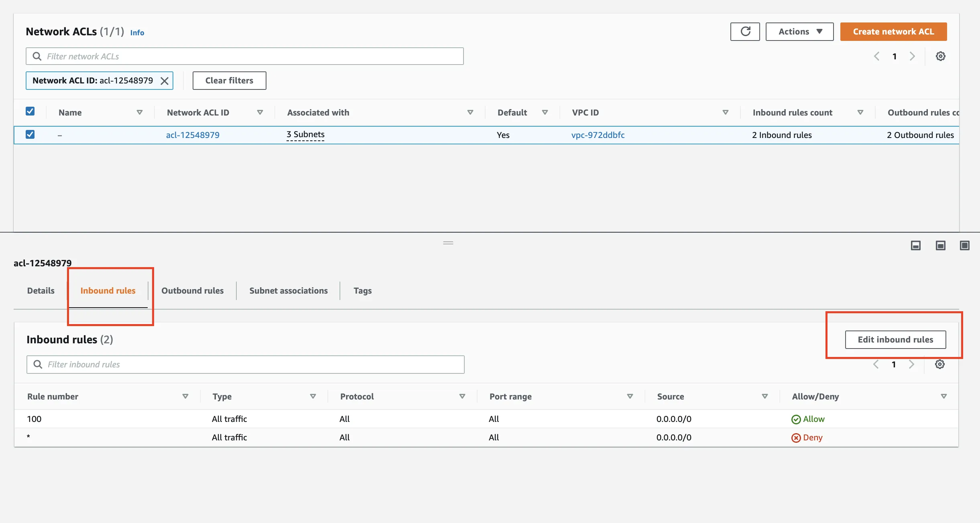Viewport: 980px width, 523px height.
Task: Click the refresh icon button
Action: tap(745, 32)
